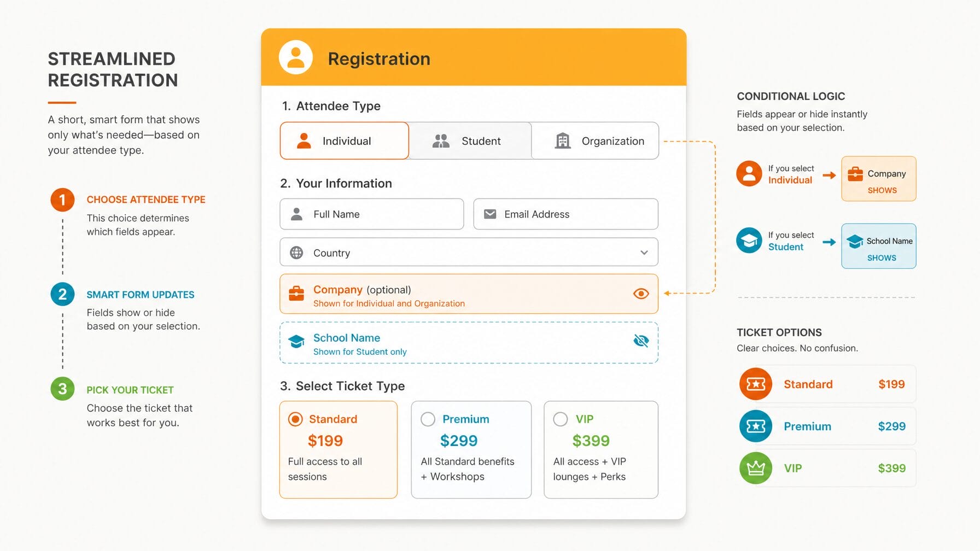
Task: Click the person icon in Full Name field
Action: pos(296,214)
